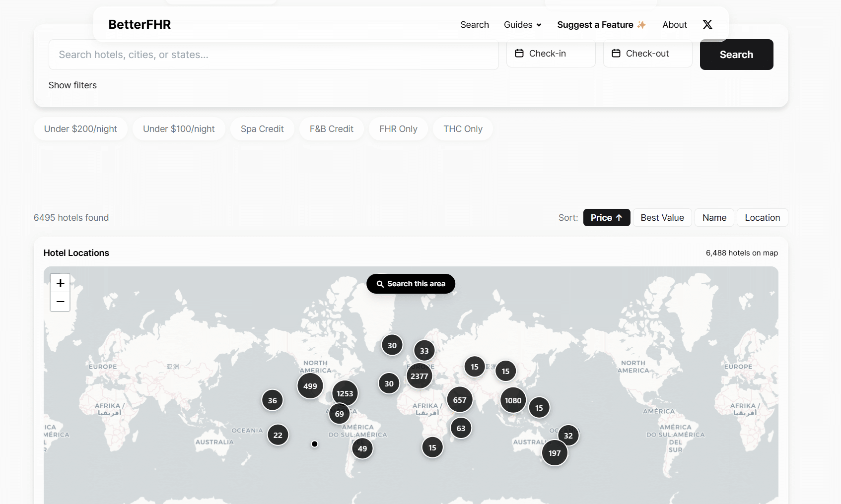This screenshot has width=841, height=504.
Task: Expand Show filters options
Action: point(72,85)
